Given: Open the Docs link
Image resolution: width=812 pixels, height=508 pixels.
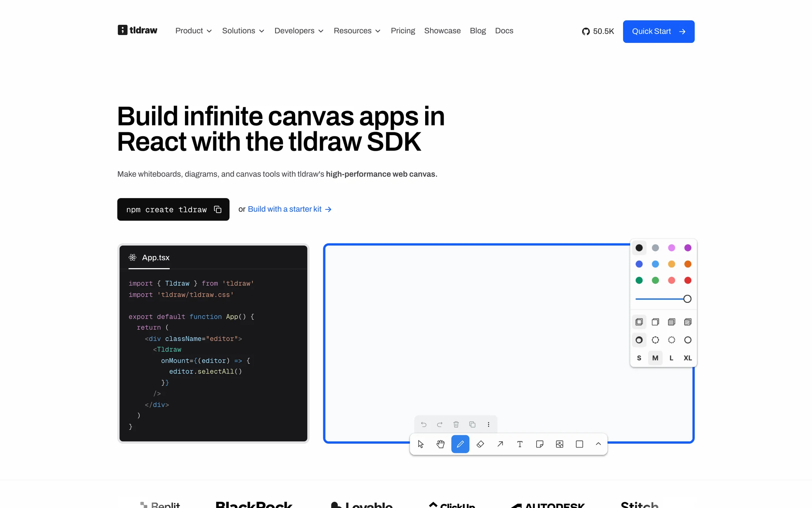Looking at the screenshot, I should tap(504, 31).
